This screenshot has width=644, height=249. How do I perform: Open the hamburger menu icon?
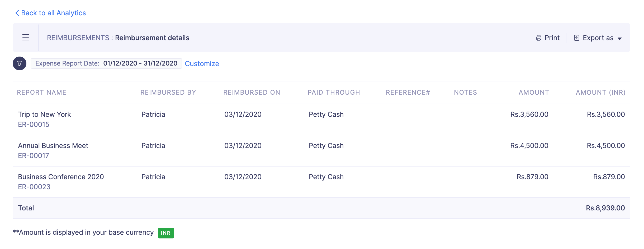tap(26, 38)
